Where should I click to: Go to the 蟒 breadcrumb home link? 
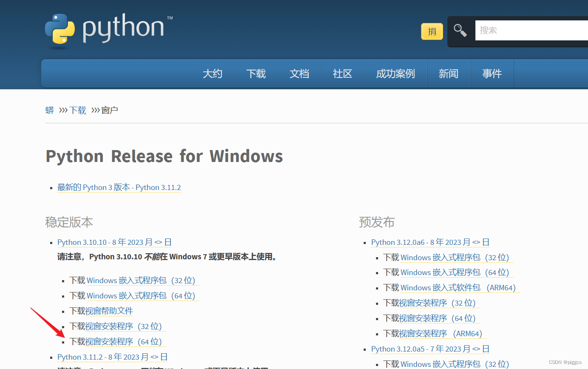50,111
